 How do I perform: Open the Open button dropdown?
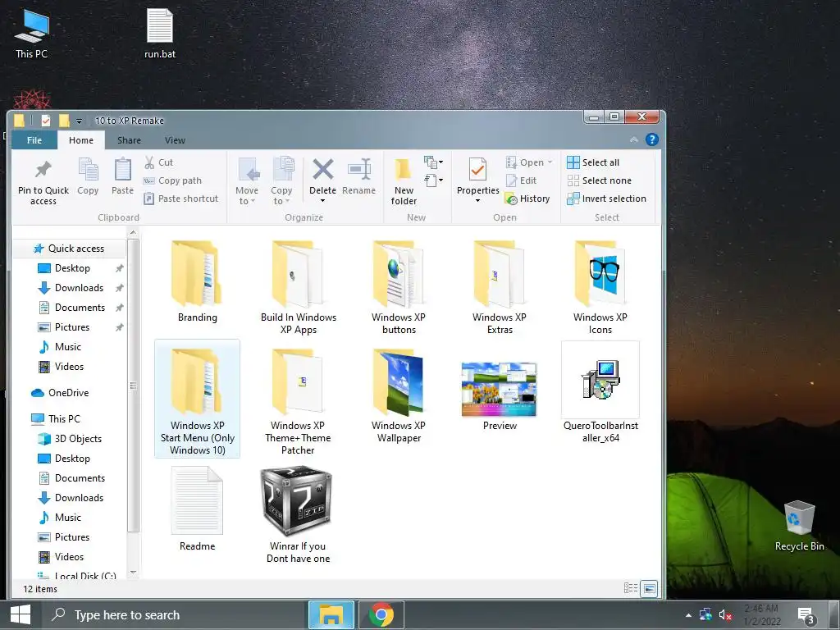click(550, 162)
